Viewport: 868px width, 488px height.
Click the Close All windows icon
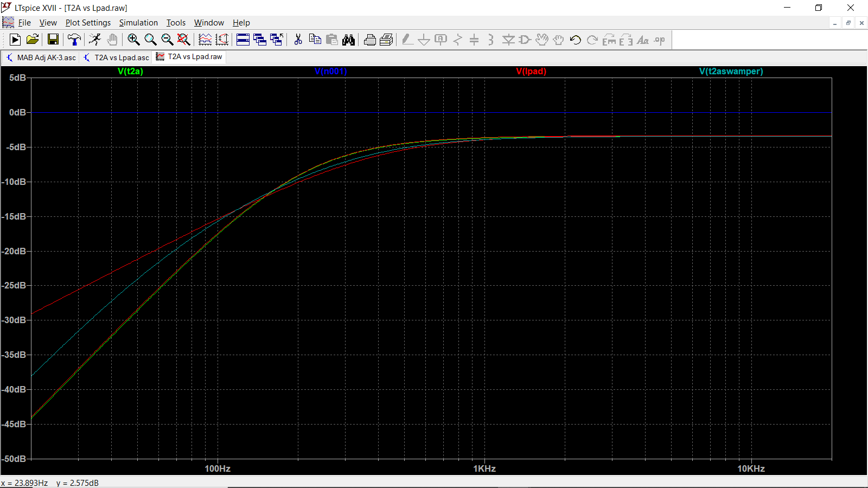pyautogui.click(x=277, y=40)
